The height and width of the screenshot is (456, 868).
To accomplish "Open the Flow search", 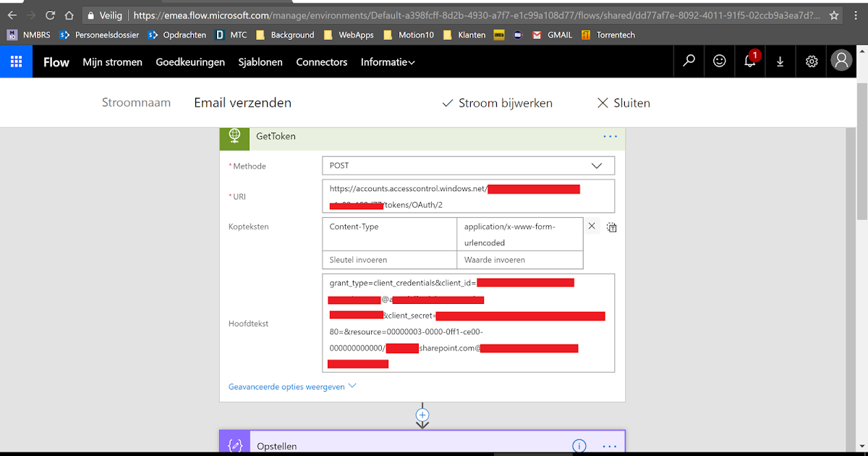I will (x=688, y=62).
